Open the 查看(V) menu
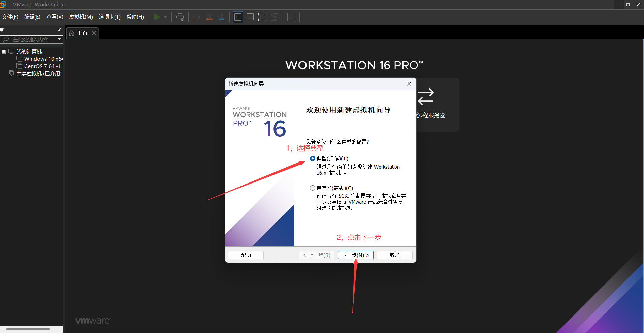Screen dimensions: 644x333 (55, 17)
